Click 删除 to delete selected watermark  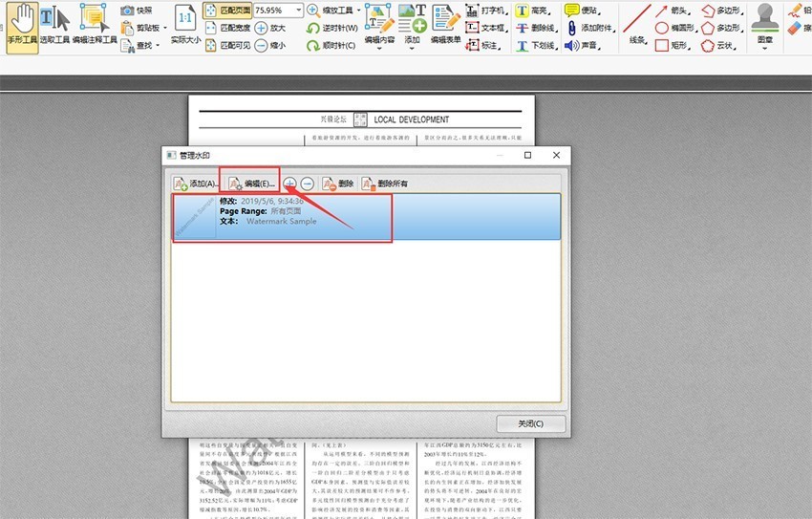tap(337, 184)
